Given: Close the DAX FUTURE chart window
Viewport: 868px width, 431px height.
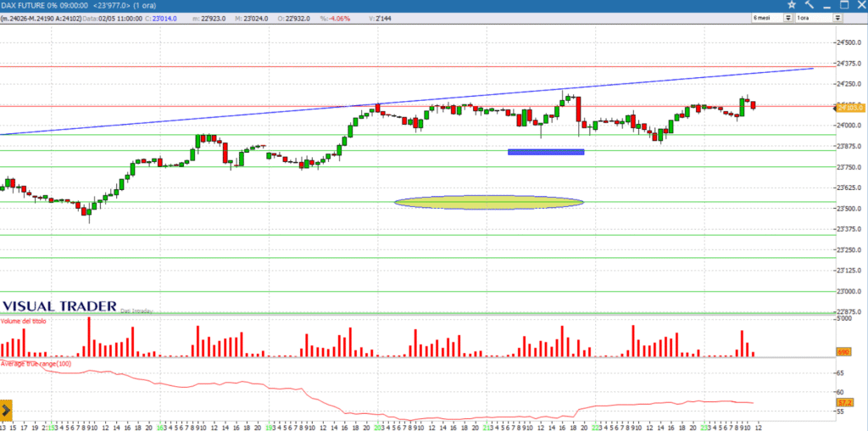Looking at the screenshot, I should [x=861, y=4].
